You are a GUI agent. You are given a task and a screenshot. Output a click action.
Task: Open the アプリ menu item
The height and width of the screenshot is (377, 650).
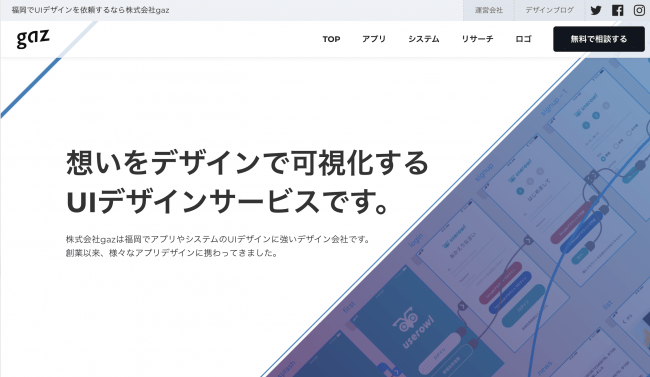point(374,39)
